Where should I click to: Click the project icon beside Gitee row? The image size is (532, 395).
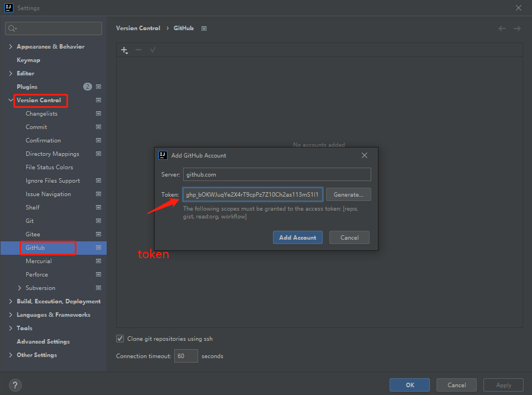(98, 234)
